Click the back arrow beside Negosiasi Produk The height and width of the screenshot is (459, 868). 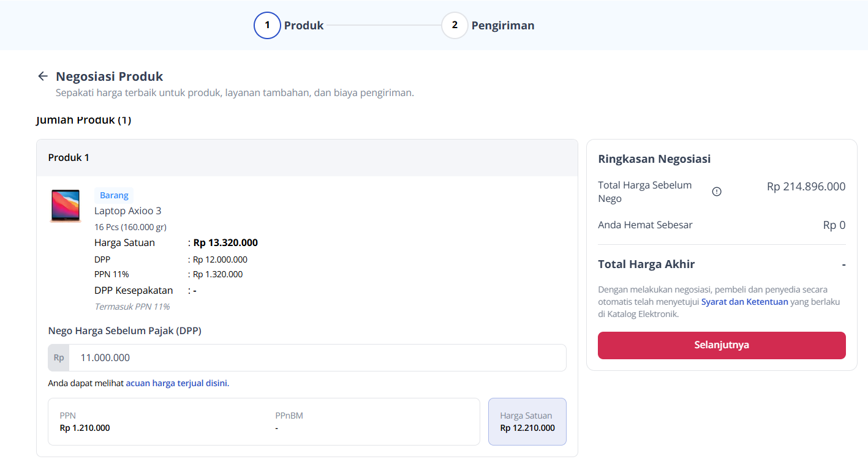42,76
